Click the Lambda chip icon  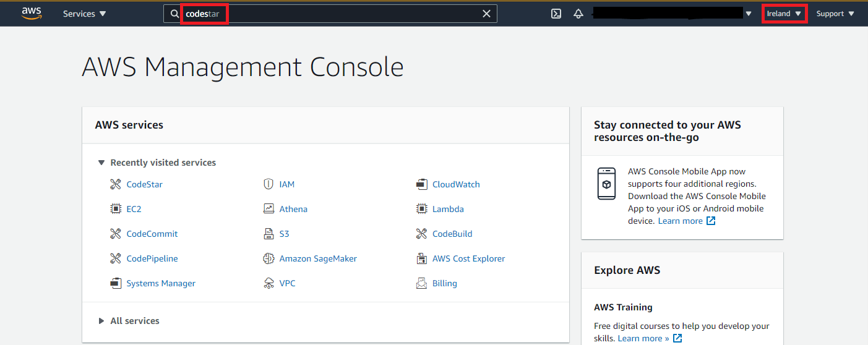coord(421,209)
